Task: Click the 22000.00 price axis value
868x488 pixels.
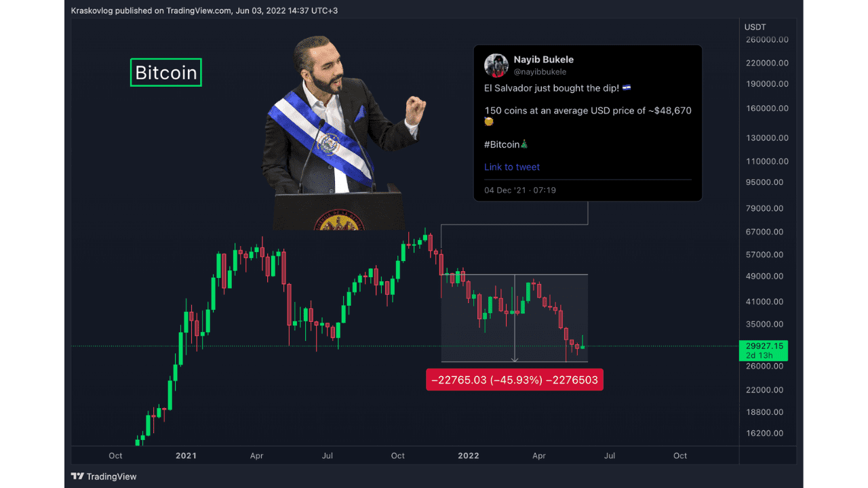Action: (766, 390)
